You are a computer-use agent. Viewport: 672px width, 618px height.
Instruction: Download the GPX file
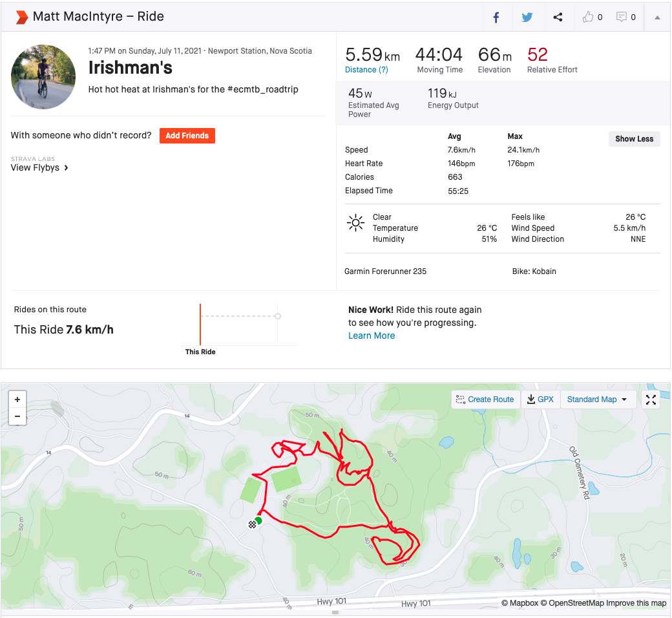(540, 400)
